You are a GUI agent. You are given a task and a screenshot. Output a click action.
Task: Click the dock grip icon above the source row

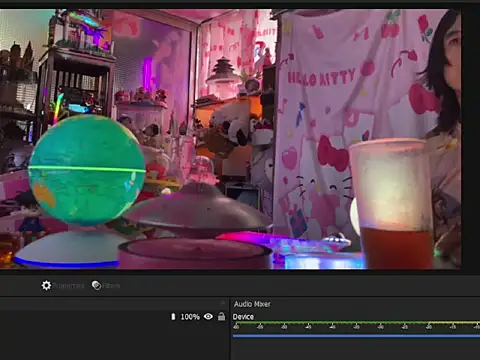pyautogui.click(x=223, y=303)
